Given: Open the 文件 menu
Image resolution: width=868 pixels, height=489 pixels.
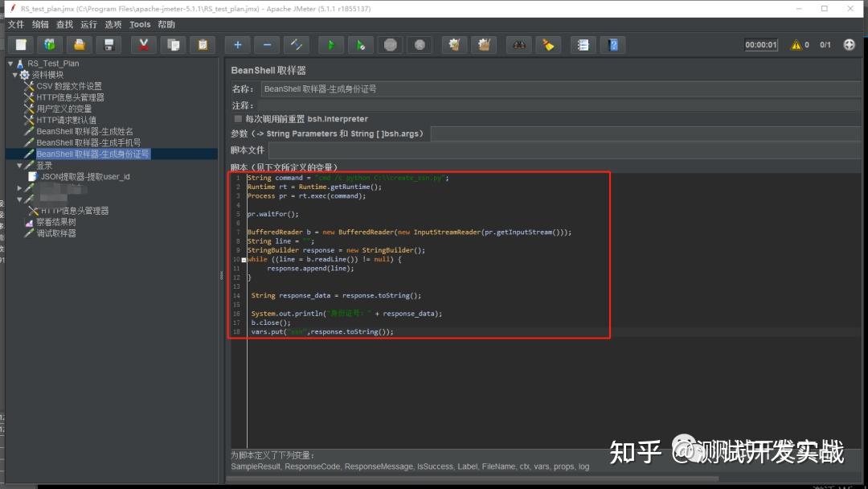Looking at the screenshot, I should [15, 24].
